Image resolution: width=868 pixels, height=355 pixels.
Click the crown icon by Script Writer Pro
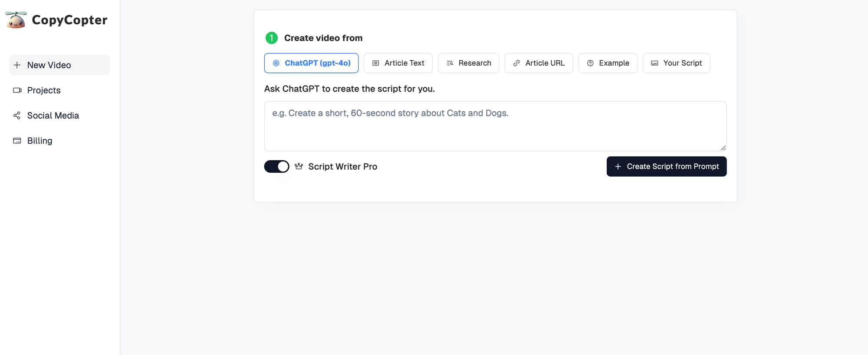[299, 166]
